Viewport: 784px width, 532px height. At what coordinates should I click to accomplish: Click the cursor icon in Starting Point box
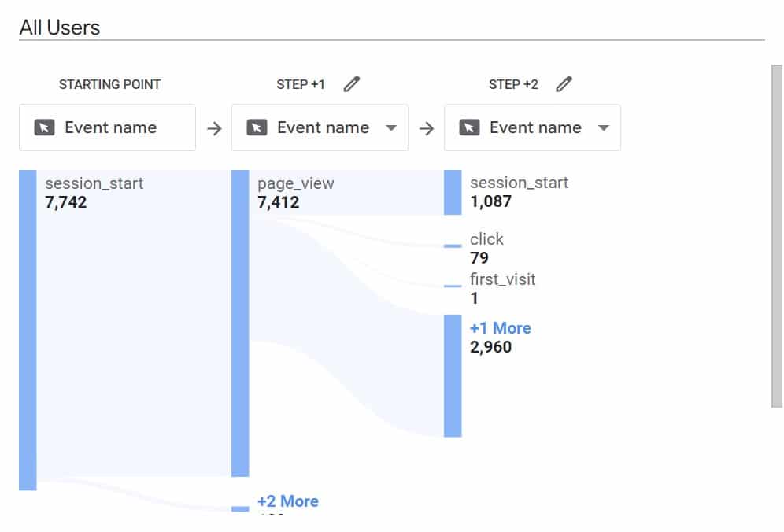click(x=45, y=127)
